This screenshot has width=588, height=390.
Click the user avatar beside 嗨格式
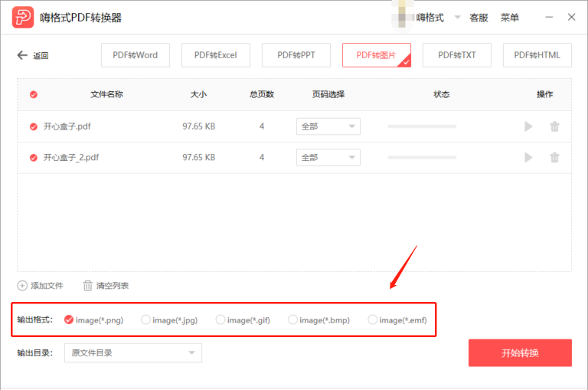(x=402, y=18)
